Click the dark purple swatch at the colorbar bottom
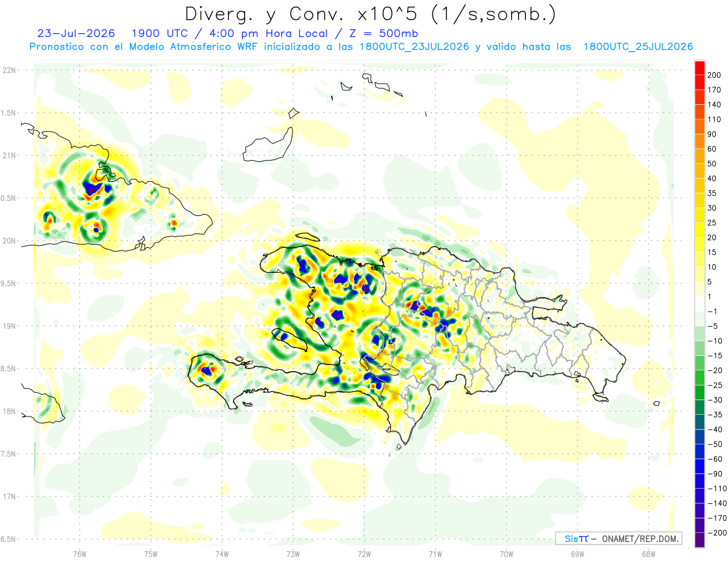Screen dimensions: 728x562 tap(699, 540)
